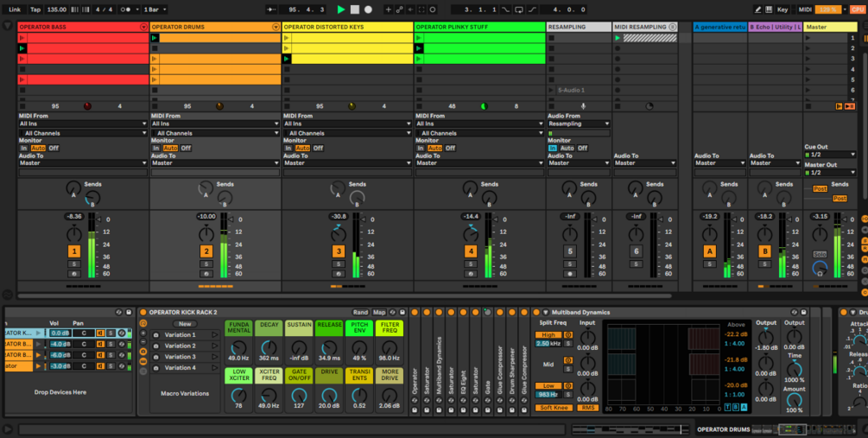The width and height of the screenshot is (868, 438).
Task: Click the 135.00 tempo field
Action: pyautogui.click(x=56, y=10)
